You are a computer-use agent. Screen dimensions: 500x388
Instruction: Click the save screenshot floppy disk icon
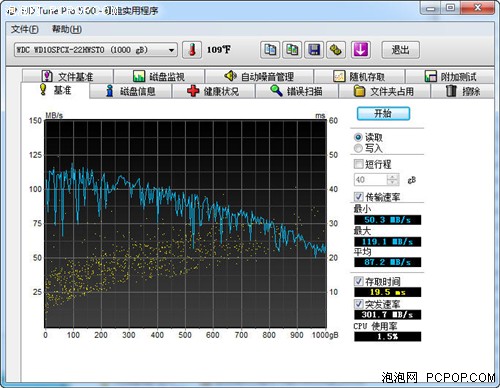point(314,50)
